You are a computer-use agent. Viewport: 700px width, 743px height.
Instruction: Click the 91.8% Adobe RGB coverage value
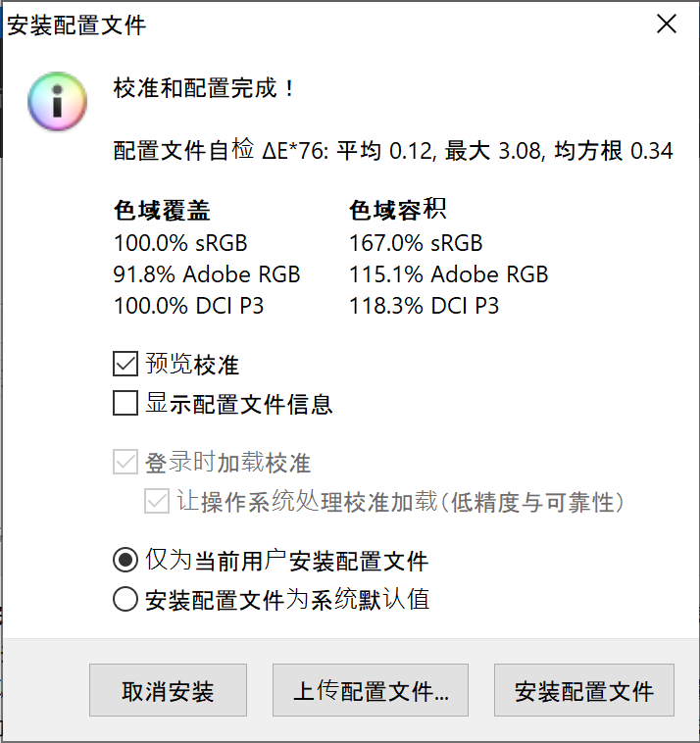[207, 274]
